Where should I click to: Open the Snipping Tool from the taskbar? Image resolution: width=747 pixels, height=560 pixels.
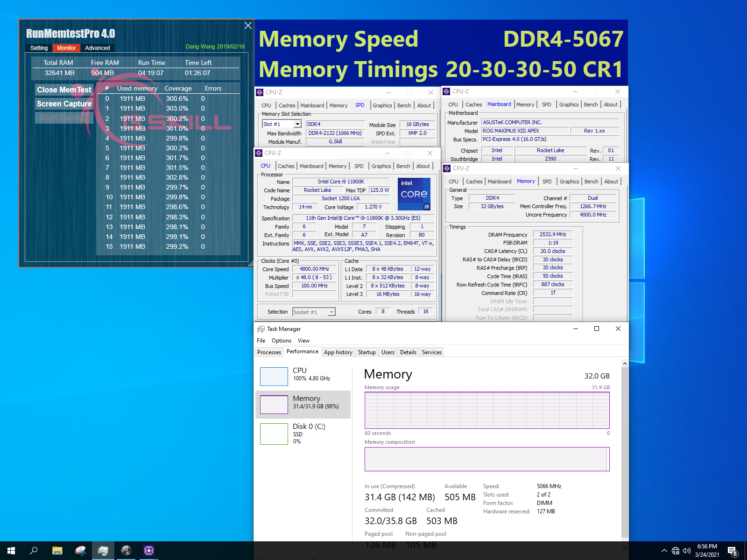(x=80, y=551)
